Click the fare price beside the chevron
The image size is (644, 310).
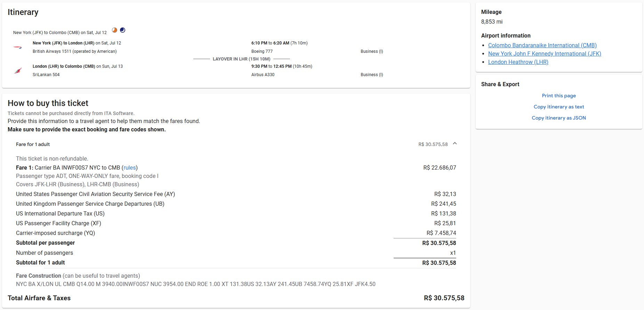click(433, 144)
